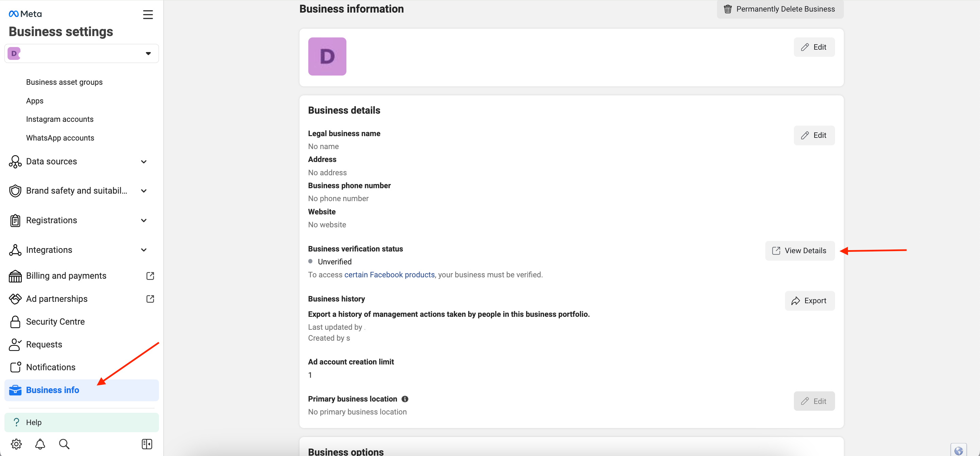Click the Security Centre lock icon

click(15, 322)
